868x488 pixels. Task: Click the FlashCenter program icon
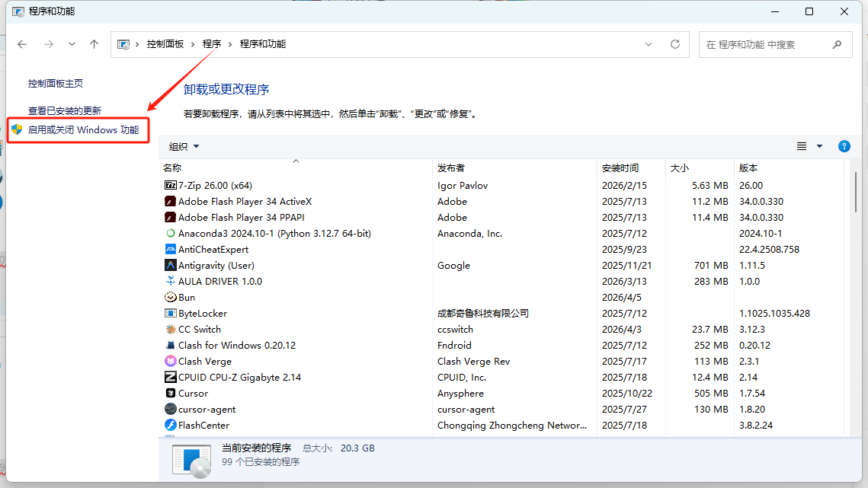click(x=171, y=425)
